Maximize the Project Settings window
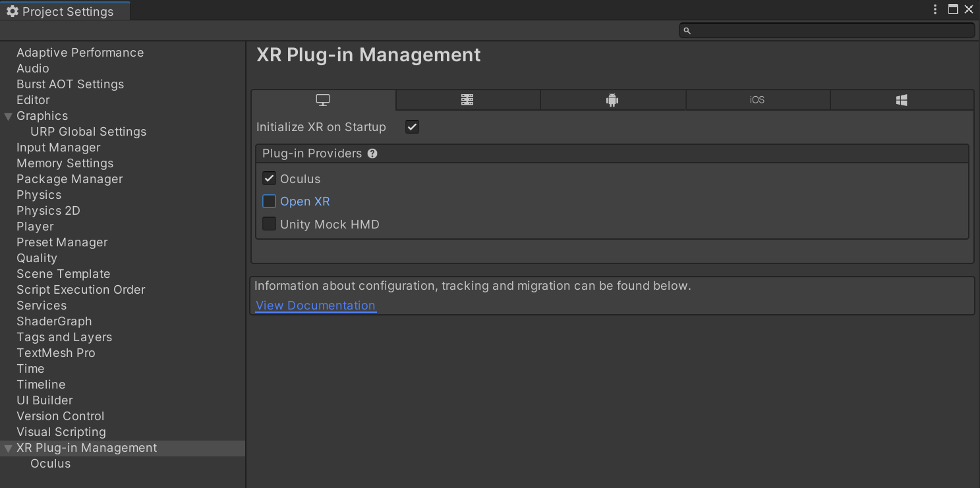 [953, 9]
